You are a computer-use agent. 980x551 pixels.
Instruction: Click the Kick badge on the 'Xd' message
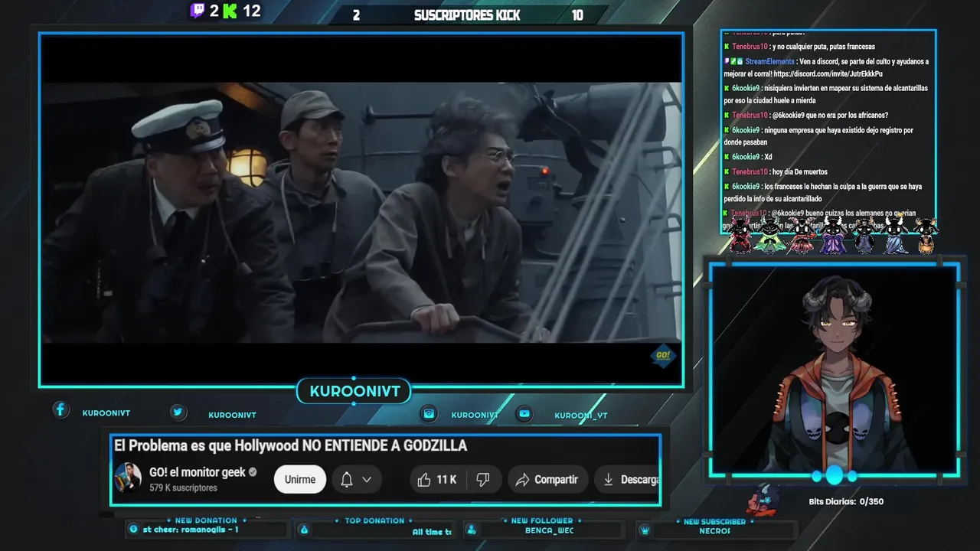click(727, 157)
